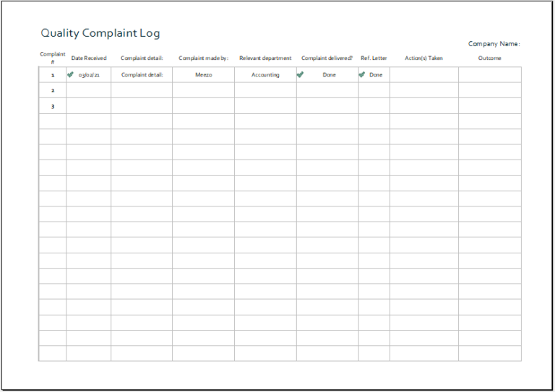Click the checkmark in Complaint delivered column

click(x=300, y=74)
